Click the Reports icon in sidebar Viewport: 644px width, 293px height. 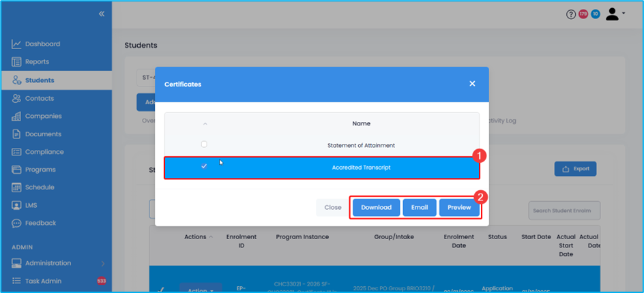pos(16,62)
